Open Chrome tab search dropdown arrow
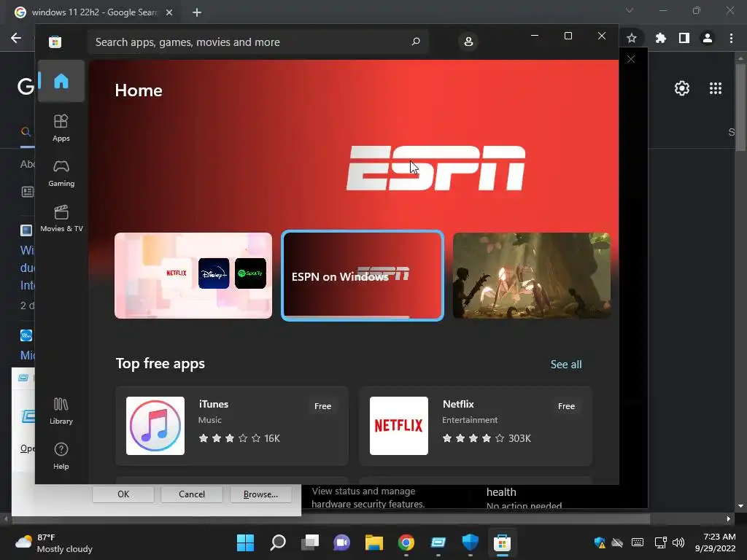747x560 pixels. (x=630, y=10)
